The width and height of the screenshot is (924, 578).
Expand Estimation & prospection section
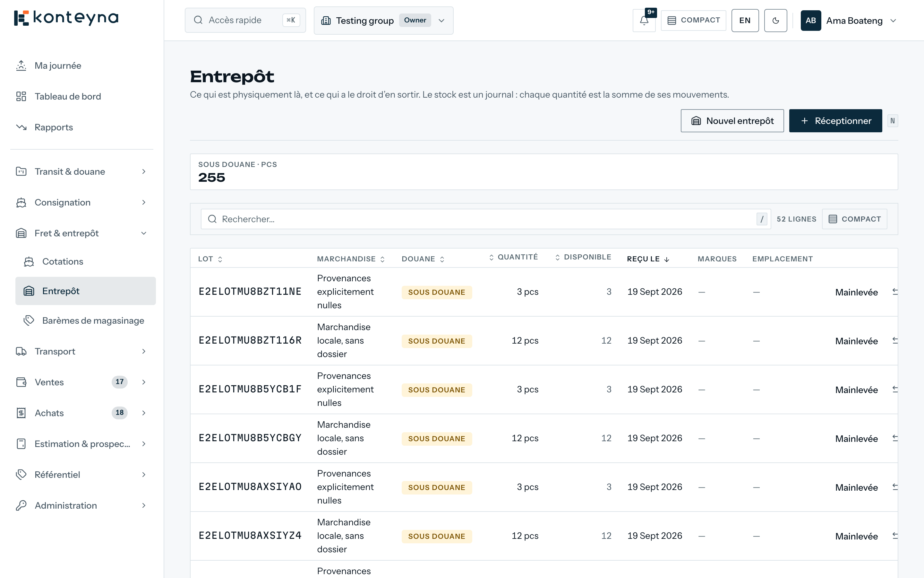coord(82,444)
